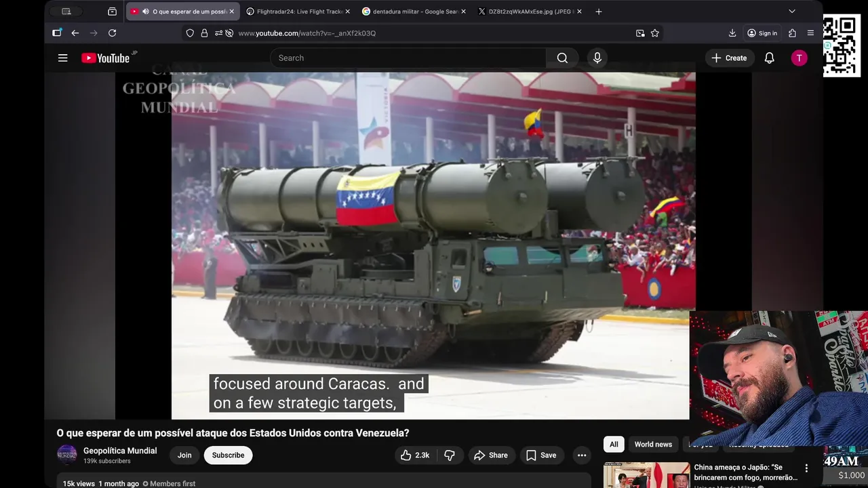Click the YouTube search field
Screen dimensions: 868x488
coord(408,58)
